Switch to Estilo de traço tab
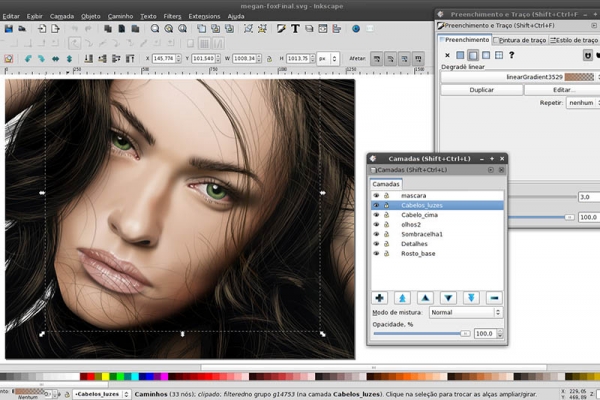 tap(574, 40)
